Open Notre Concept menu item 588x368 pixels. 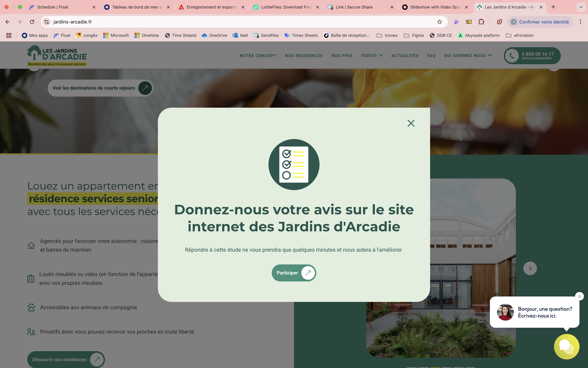coord(258,56)
